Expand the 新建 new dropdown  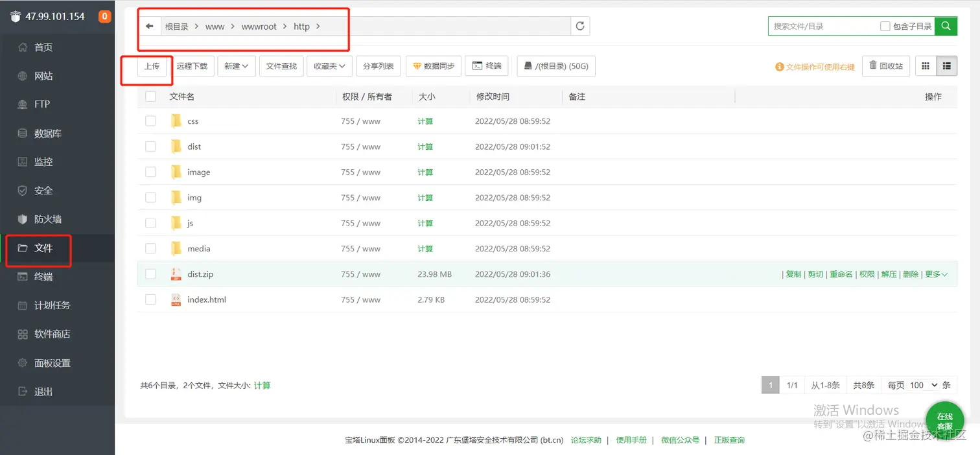pos(237,66)
